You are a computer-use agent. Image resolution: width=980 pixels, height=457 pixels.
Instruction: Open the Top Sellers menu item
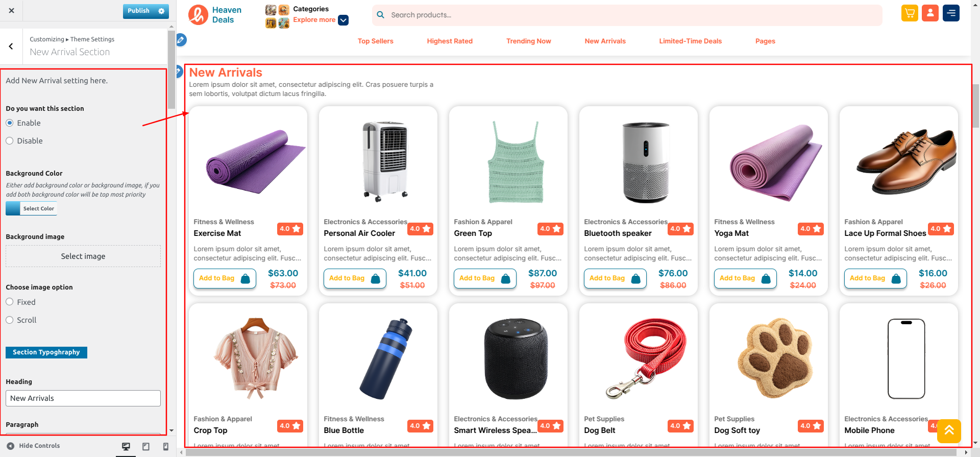[375, 41]
